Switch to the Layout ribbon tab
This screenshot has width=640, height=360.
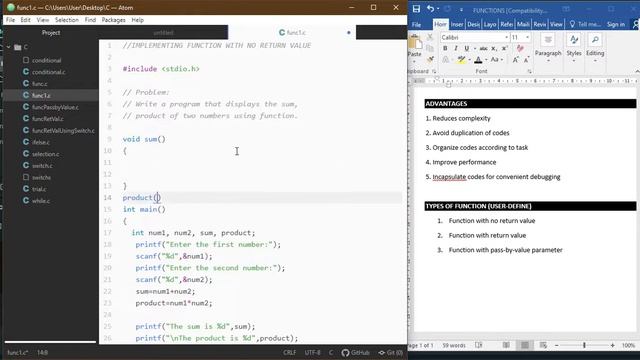click(490, 24)
